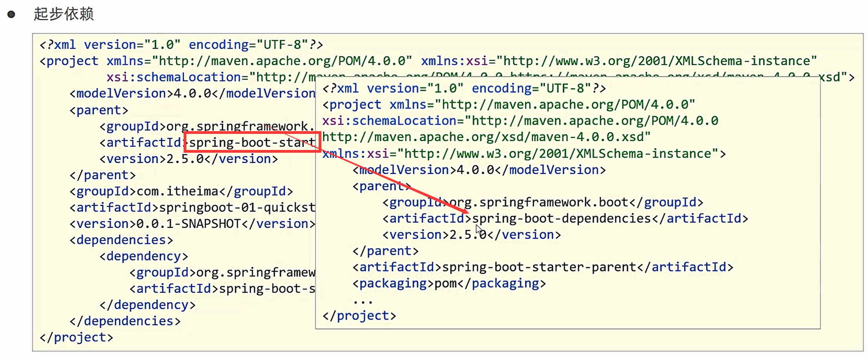
Task: Click the ellipsis line in popup
Action: (x=363, y=302)
